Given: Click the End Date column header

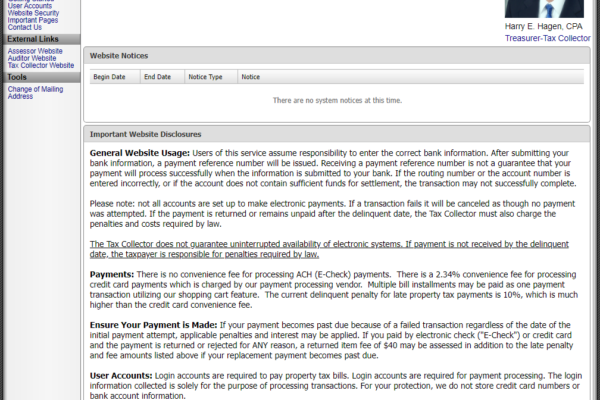Looking at the screenshot, I should click(x=157, y=76).
